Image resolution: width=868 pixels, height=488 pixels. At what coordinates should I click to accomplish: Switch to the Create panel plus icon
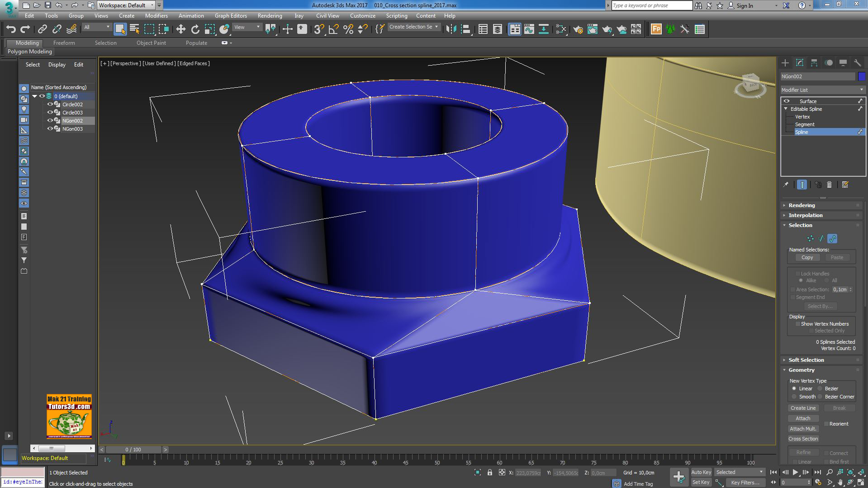(x=785, y=62)
